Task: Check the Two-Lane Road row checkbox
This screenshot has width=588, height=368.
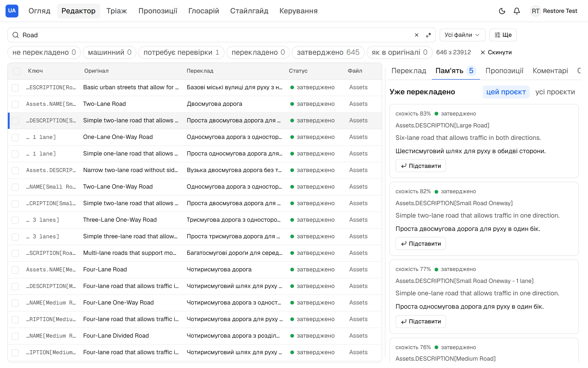Action: (15, 104)
